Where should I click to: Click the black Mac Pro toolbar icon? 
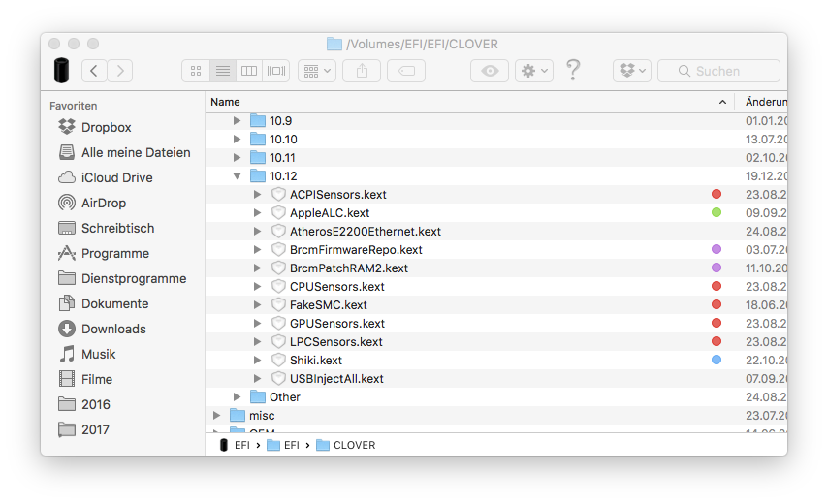click(x=62, y=70)
